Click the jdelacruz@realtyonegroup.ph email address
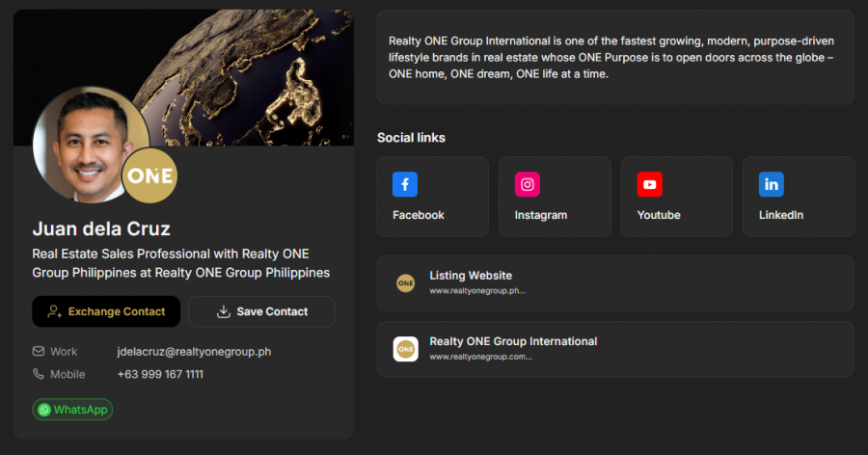This screenshot has height=455, width=868. (x=194, y=352)
